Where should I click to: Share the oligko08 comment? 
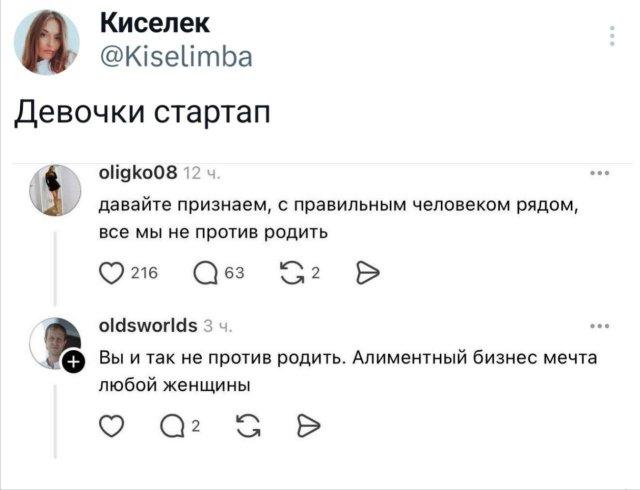(x=367, y=276)
